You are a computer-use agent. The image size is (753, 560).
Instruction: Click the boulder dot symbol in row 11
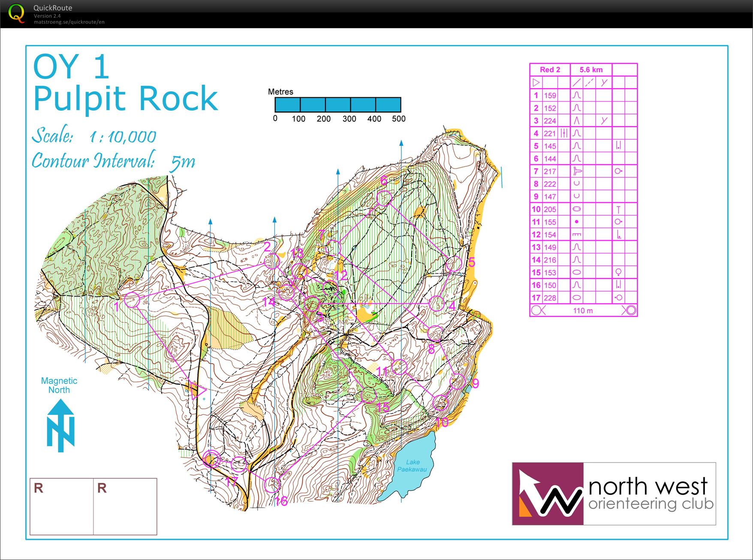click(577, 222)
